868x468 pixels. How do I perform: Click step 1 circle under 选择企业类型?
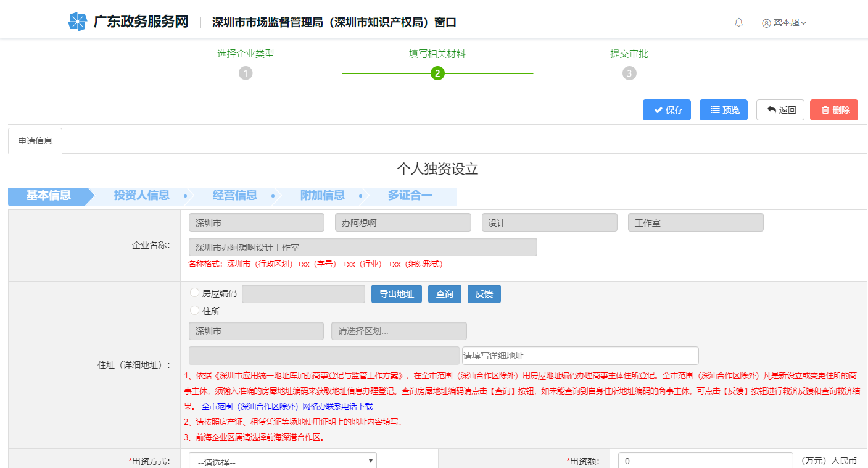(x=246, y=73)
